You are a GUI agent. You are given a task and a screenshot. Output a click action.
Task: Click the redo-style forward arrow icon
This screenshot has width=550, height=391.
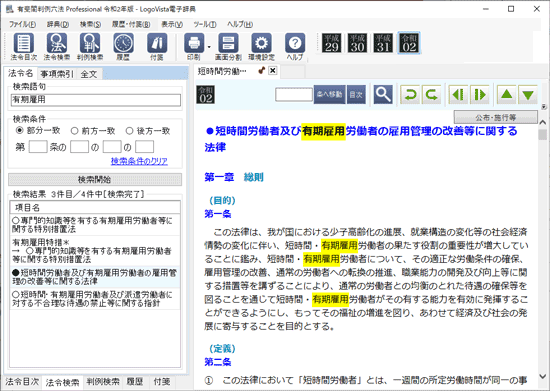click(x=431, y=94)
